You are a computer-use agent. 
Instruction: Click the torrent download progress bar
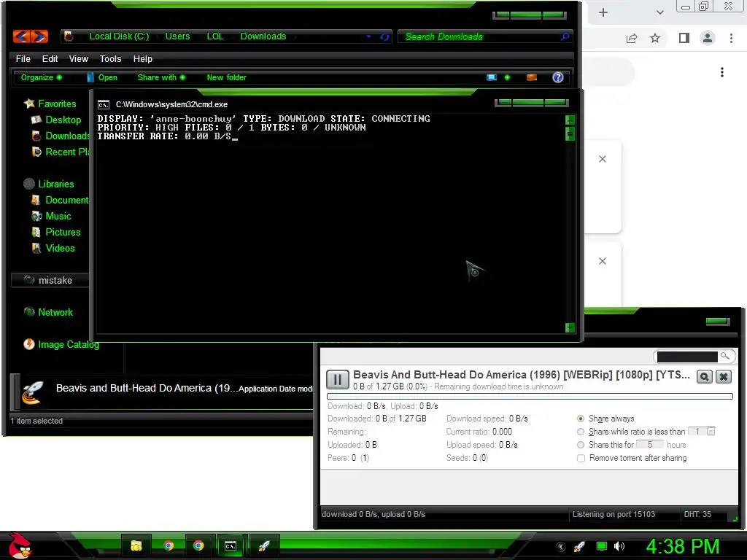(530, 396)
